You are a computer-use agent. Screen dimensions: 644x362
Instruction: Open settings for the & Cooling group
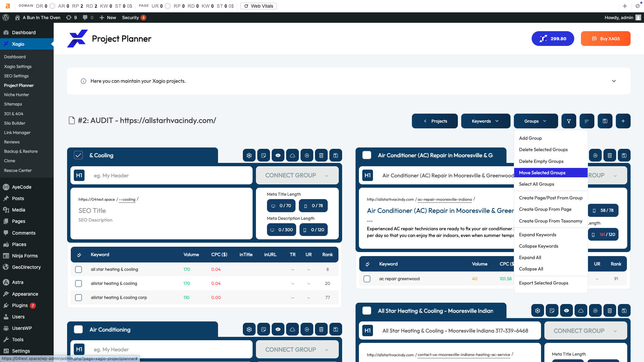249,156
